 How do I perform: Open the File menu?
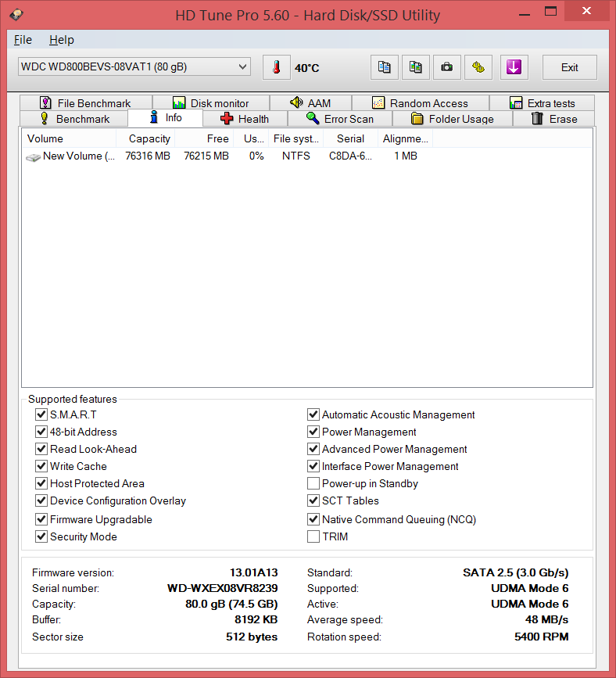(x=23, y=40)
